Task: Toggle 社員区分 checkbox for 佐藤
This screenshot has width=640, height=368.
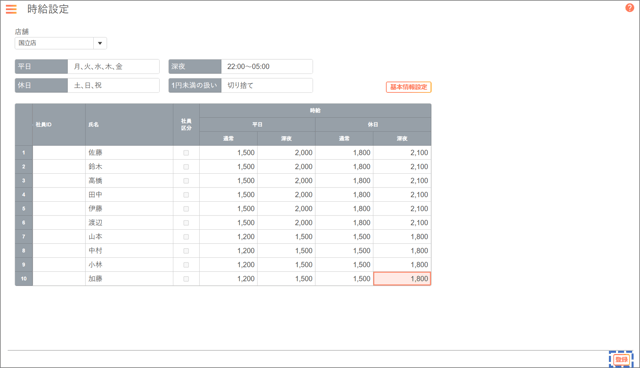Action: tap(186, 153)
